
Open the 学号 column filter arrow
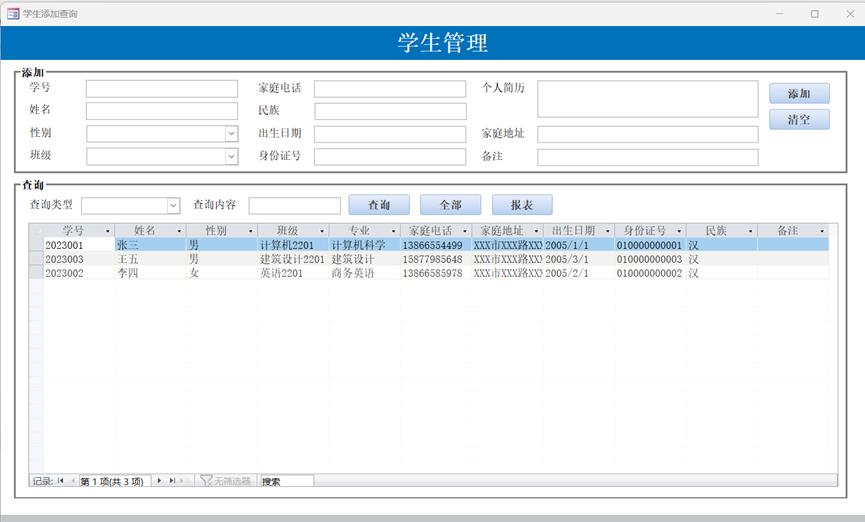[108, 231]
